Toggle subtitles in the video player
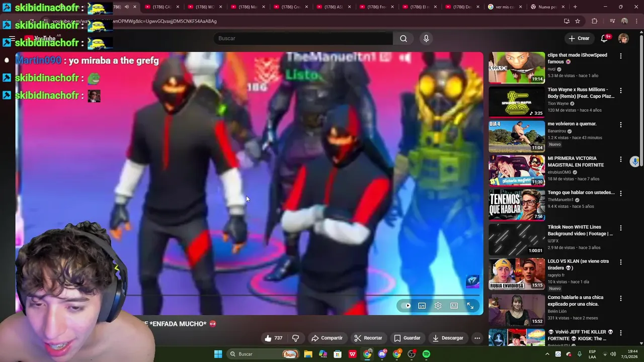644x362 pixels. (x=422, y=306)
